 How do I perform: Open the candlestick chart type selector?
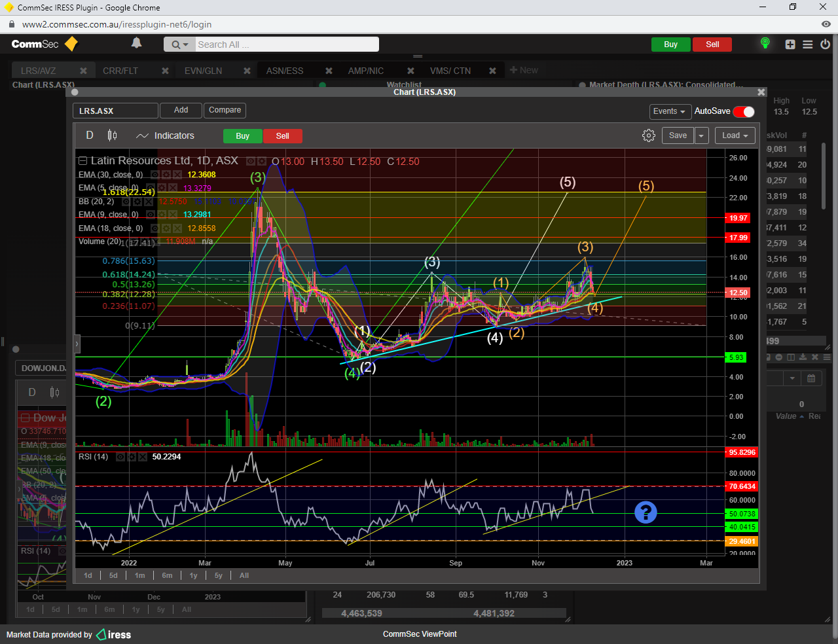[112, 135]
